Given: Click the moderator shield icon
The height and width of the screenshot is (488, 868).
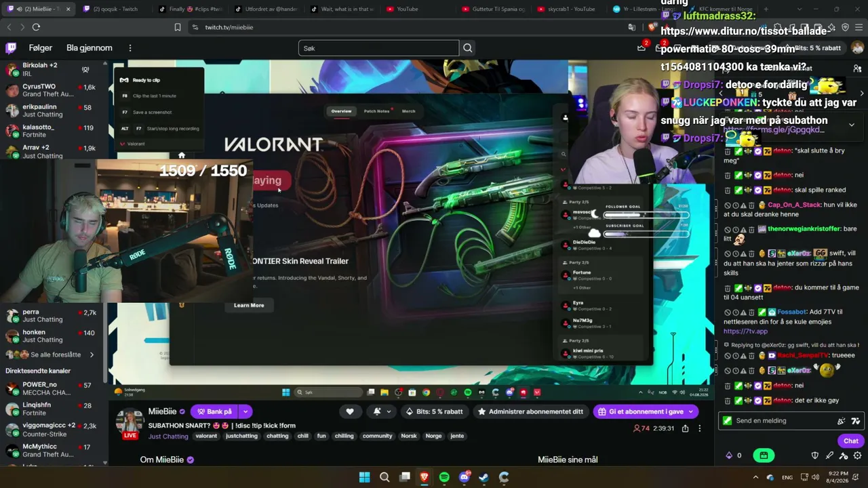Looking at the screenshot, I should (x=815, y=455).
